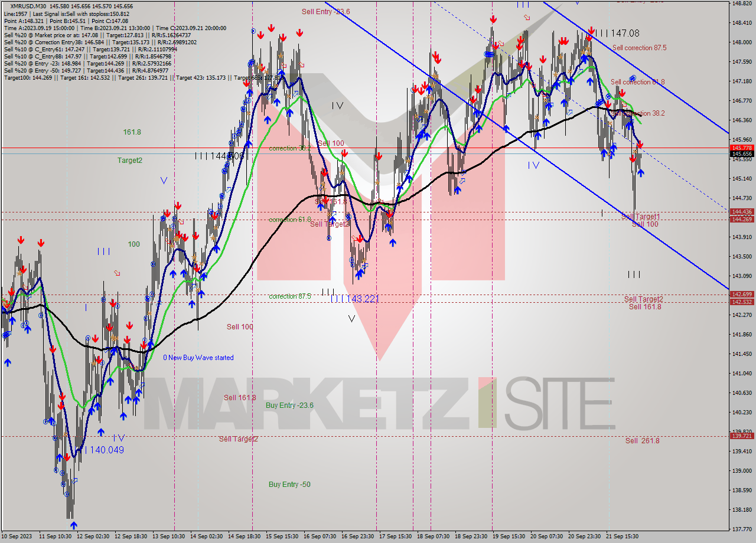Image resolution: width=756 pixels, height=543 pixels.
Task: Click the red 144.436 price tag
Action: click(742, 211)
